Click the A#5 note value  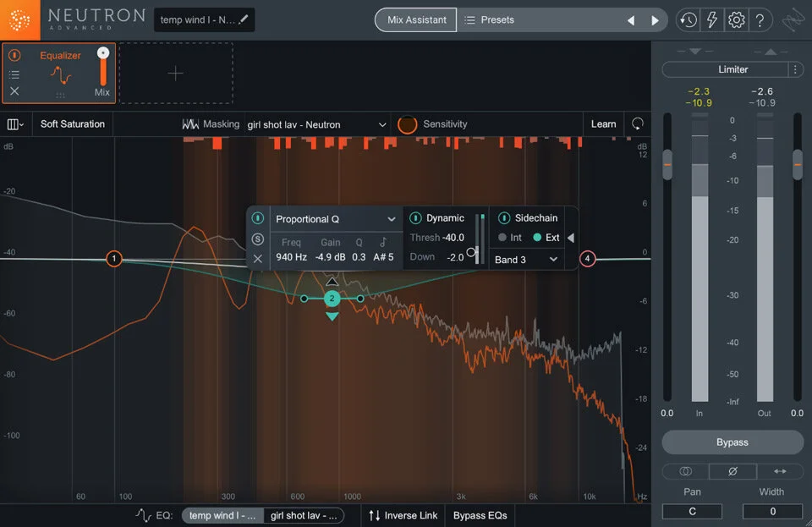pyautogui.click(x=383, y=257)
